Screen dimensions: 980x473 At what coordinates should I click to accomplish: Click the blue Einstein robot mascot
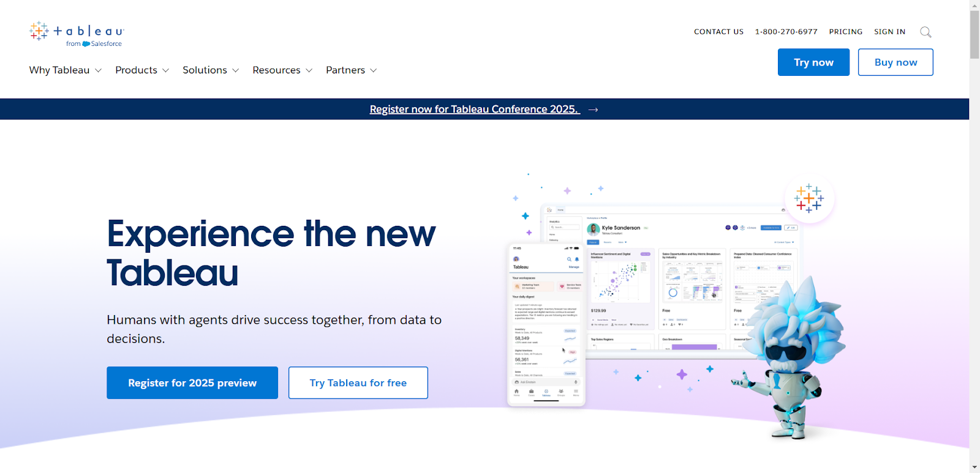(788, 358)
